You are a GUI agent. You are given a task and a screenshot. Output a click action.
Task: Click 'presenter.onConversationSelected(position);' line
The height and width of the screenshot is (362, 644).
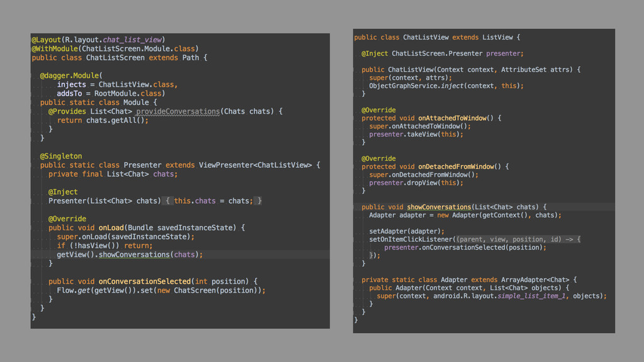tap(465, 248)
